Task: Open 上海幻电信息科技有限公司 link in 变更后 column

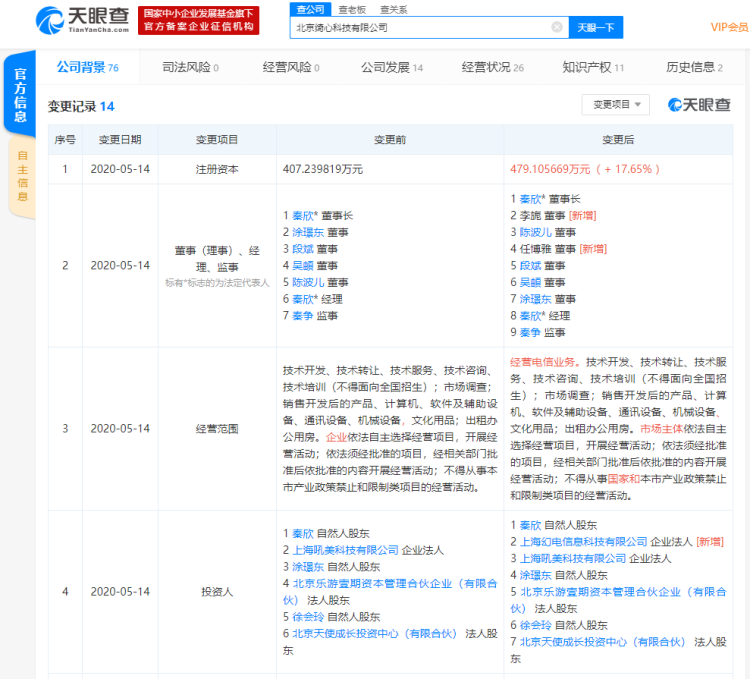Action: click(583, 541)
